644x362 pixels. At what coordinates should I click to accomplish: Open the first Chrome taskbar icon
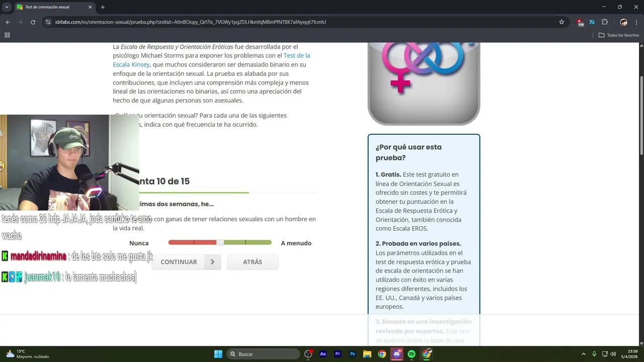click(x=382, y=354)
